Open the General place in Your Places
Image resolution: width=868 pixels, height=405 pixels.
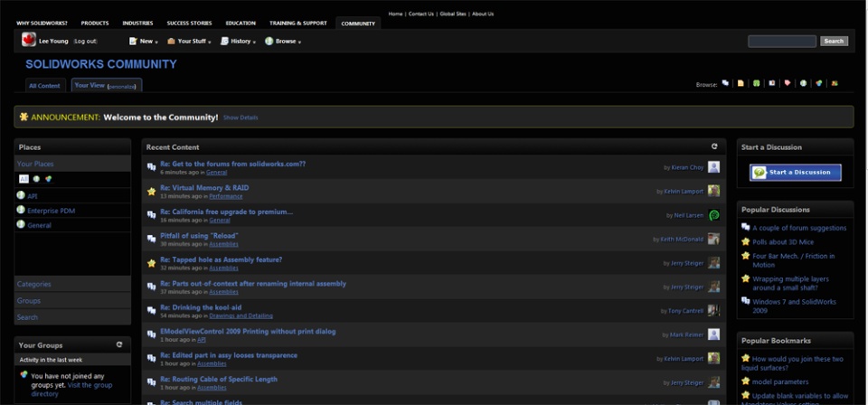(x=39, y=226)
